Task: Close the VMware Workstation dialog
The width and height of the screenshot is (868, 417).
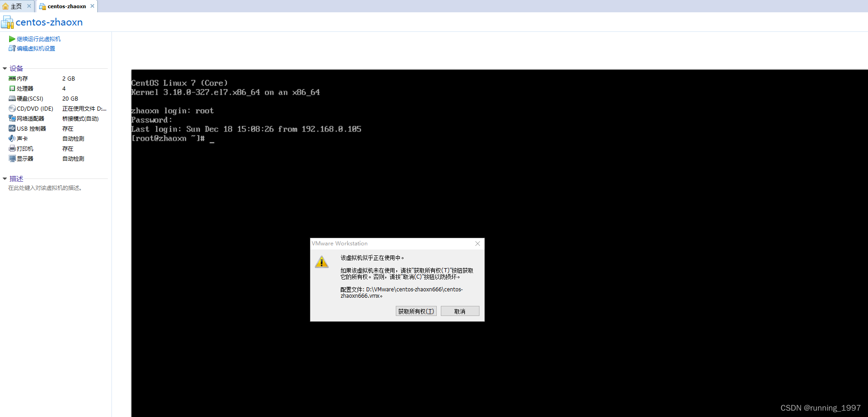Action: (x=478, y=244)
